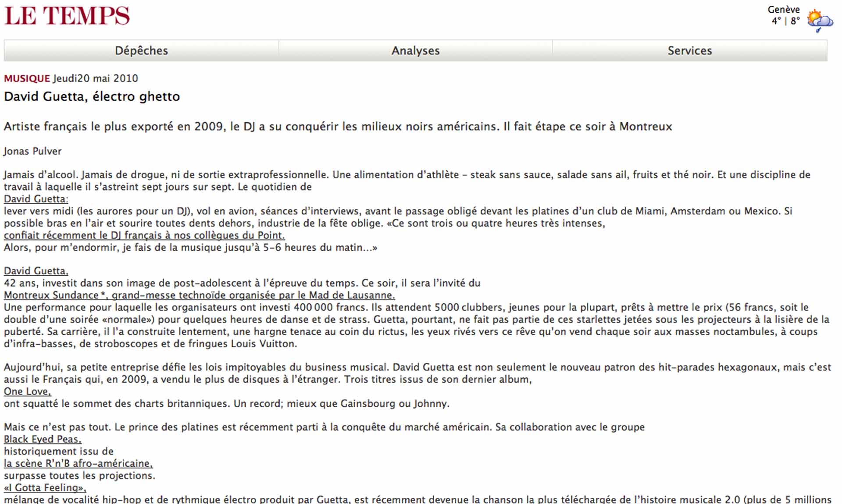Click paragraph starting 'Aujourd'hui, sa petite entreprise'
This screenshot has height=504, width=842.
coord(417,373)
